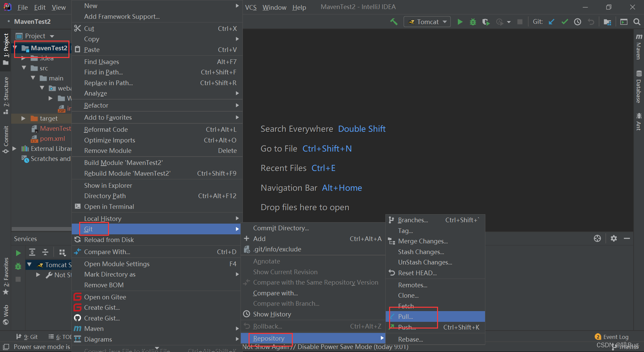This screenshot has height=352, width=644.
Task: Open the Structure tool window tab
Action: 6,96
